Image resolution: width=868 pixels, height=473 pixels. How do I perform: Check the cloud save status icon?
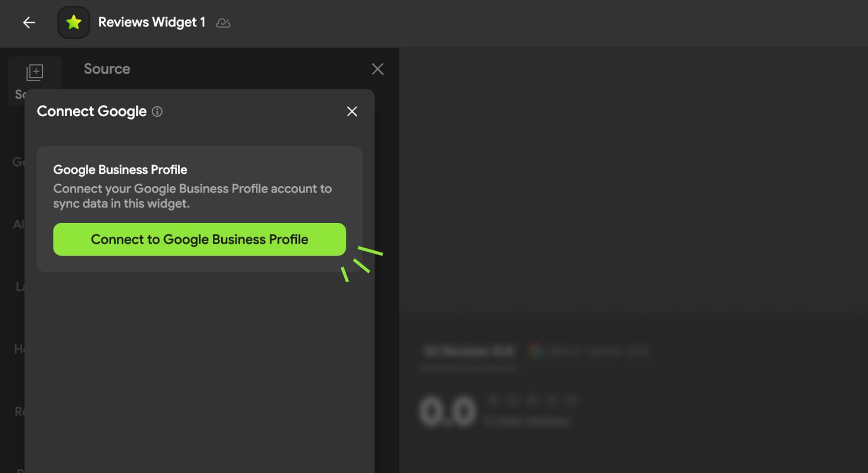click(x=223, y=23)
